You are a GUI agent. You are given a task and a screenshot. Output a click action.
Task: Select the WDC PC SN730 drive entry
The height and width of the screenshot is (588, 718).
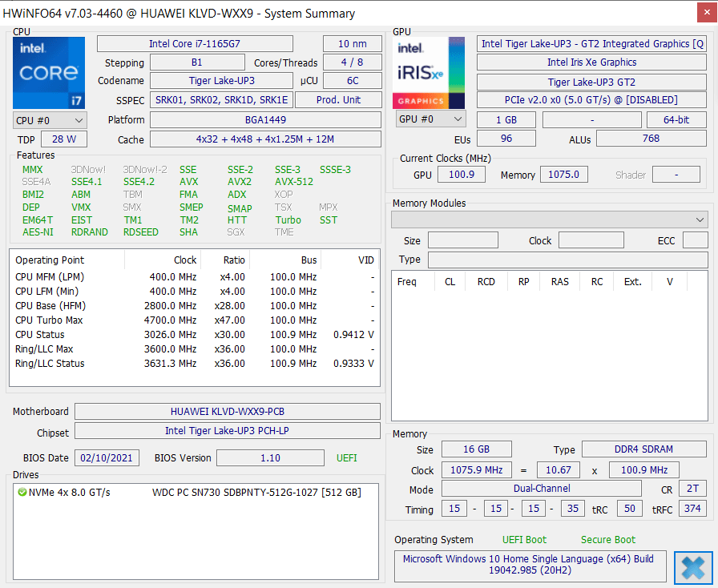point(256,493)
